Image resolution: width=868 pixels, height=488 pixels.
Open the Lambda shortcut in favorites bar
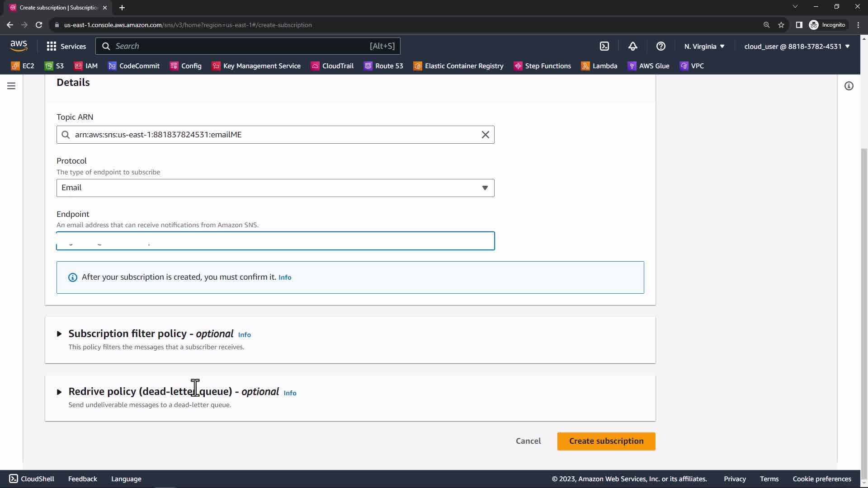pyautogui.click(x=599, y=66)
